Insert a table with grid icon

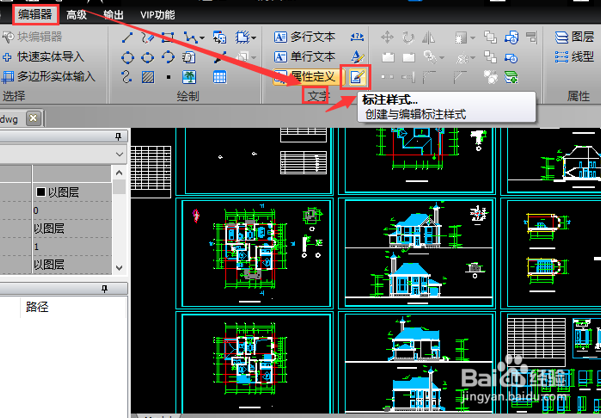(x=219, y=77)
